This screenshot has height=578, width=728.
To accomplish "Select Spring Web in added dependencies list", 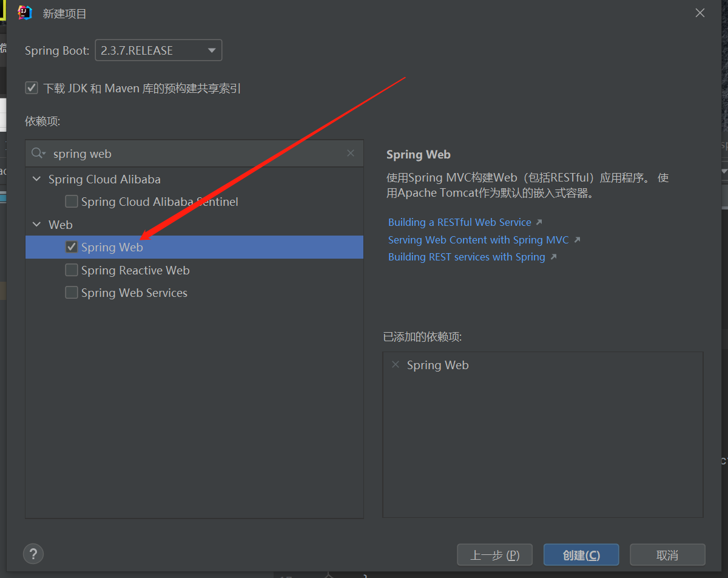I will tap(438, 365).
